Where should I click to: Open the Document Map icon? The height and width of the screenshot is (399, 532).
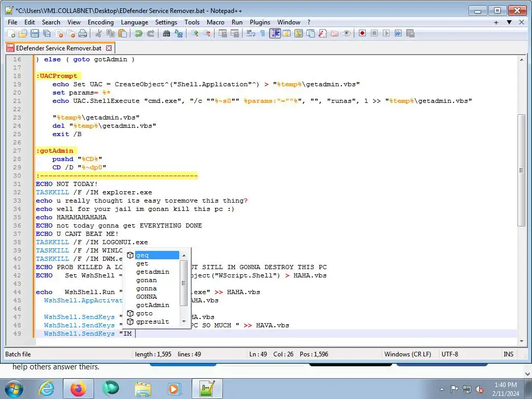point(299,33)
